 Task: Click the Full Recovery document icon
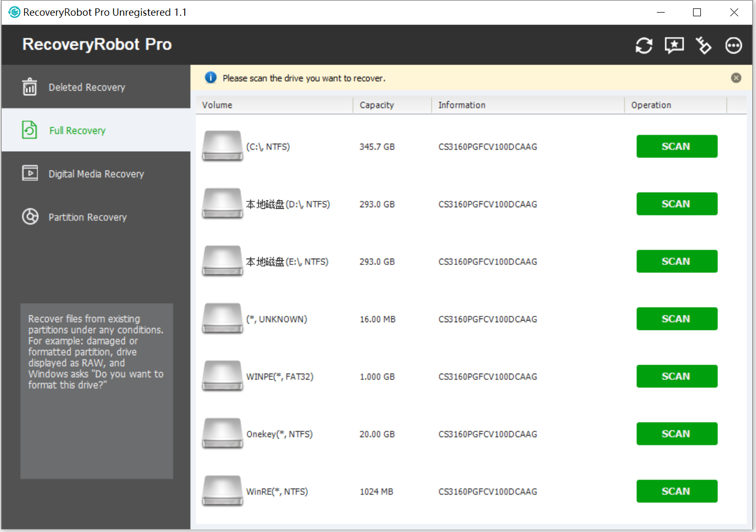(30, 130)
